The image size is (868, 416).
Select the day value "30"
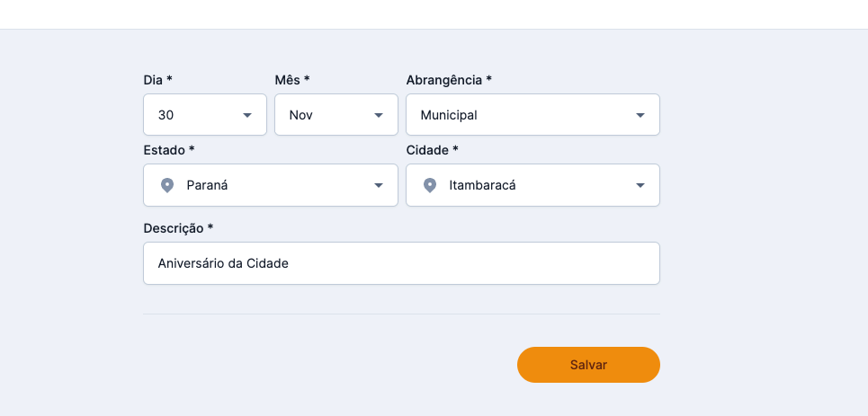pos(166,116)
